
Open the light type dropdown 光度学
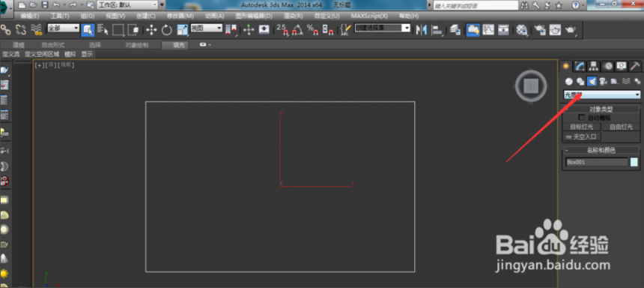pos(602,95)
